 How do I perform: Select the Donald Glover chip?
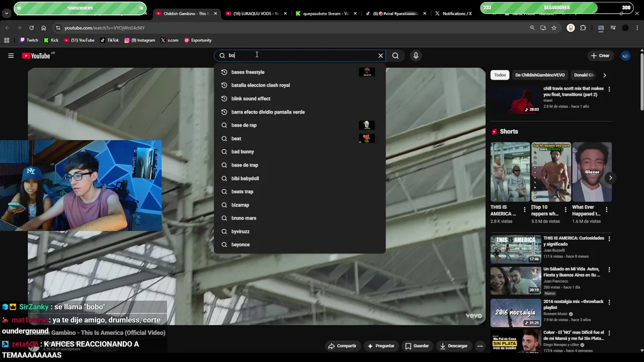point(585,75)
